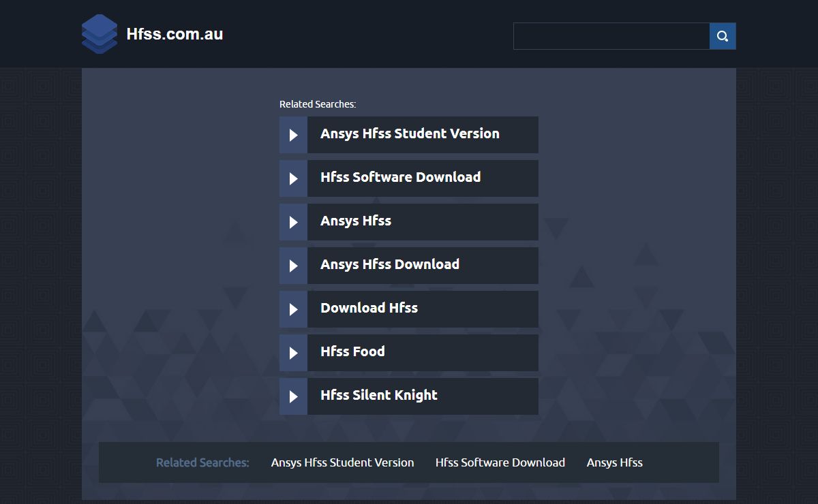
Task: Focus the search input field
Action: [611, 36]
